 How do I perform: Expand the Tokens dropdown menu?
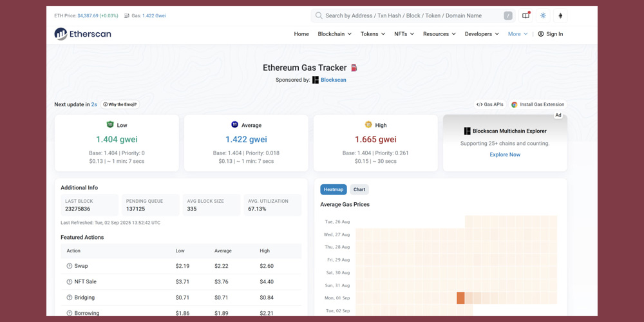[x=372, y=34]
